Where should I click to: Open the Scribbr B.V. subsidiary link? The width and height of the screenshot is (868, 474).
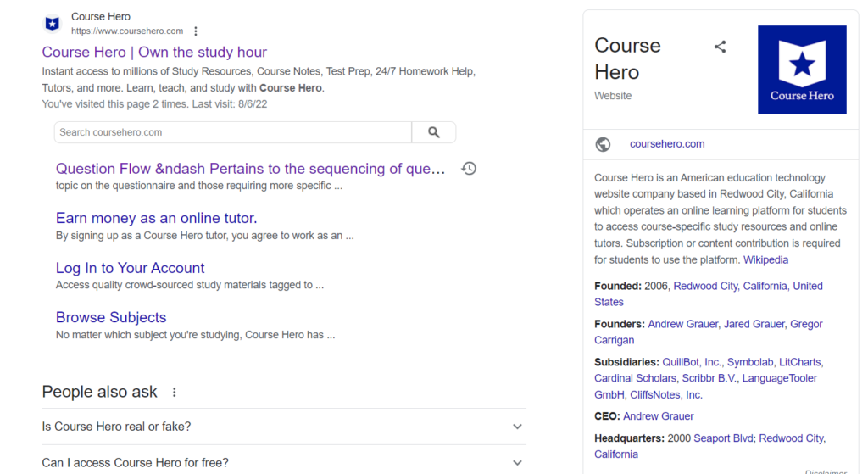[x=709, y=378]
